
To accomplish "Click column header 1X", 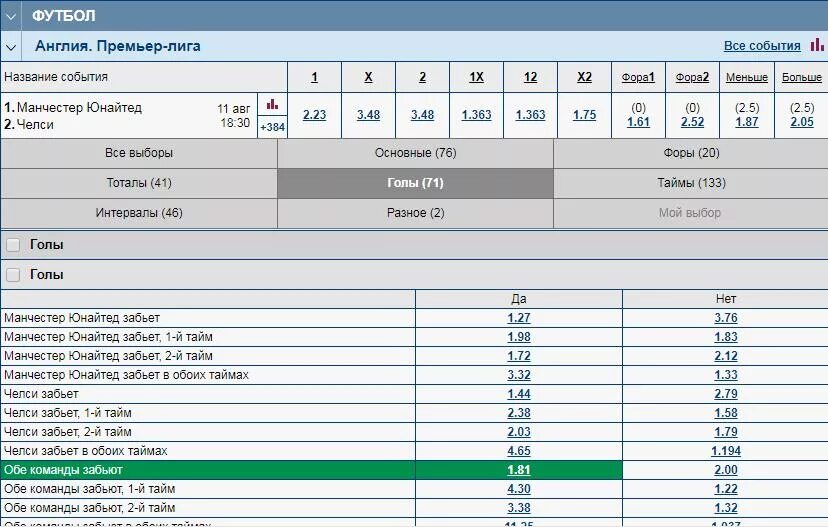I will point(476,77).
